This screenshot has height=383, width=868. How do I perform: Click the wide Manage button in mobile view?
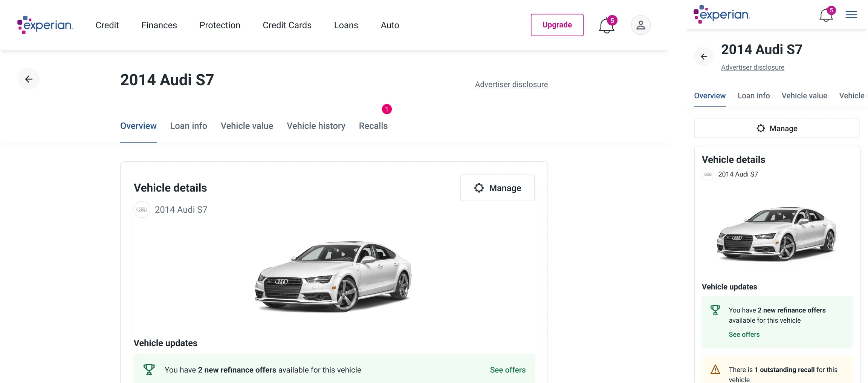pos(776,129)
